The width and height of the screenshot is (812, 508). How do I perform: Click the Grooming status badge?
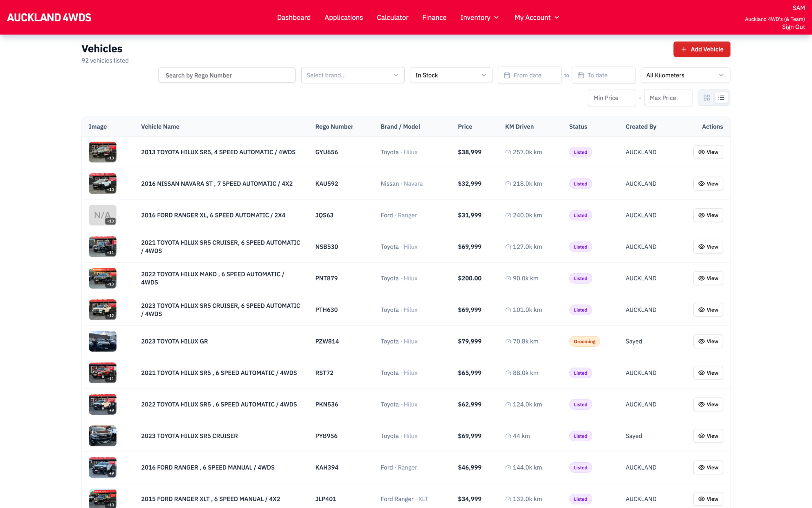click(x=584, y=342)
